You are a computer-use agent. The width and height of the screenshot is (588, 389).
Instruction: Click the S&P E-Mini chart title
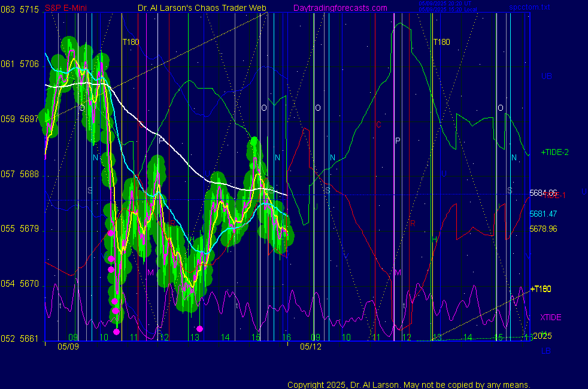coord(66,8)
